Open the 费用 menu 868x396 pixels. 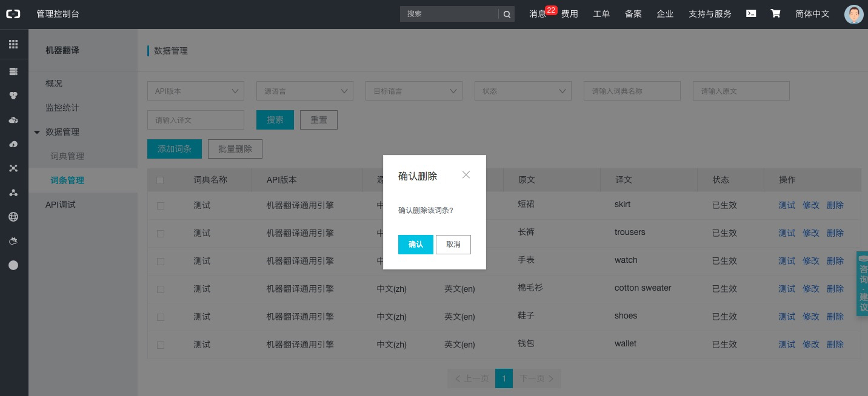(x=569, y=14)
